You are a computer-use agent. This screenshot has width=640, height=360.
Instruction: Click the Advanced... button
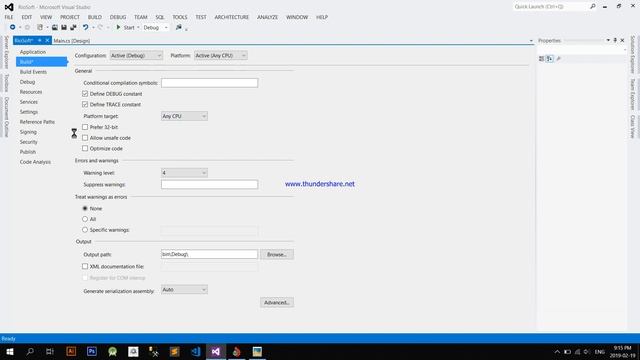click(x=277, y=302)
